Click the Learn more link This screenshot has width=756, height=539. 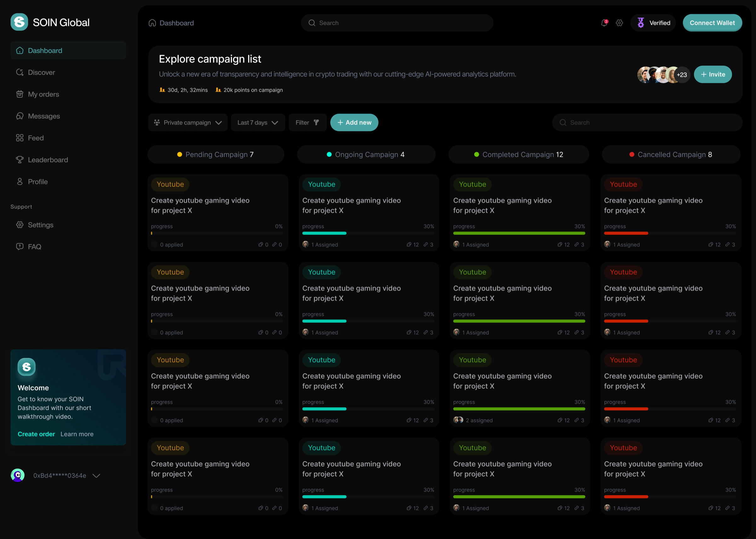coord(77,434)
